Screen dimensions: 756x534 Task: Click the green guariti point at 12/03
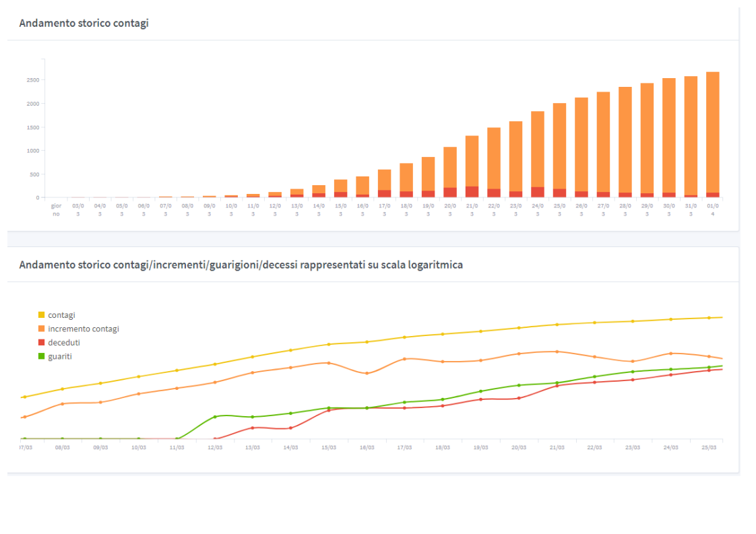pos(215,417)
